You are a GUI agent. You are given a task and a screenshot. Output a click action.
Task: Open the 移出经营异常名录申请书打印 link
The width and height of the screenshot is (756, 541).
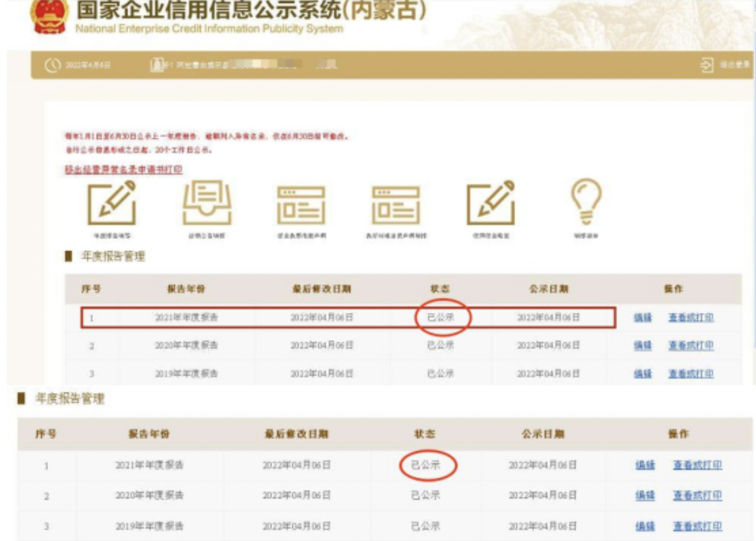pyautogui.click(x=124, y=169)
